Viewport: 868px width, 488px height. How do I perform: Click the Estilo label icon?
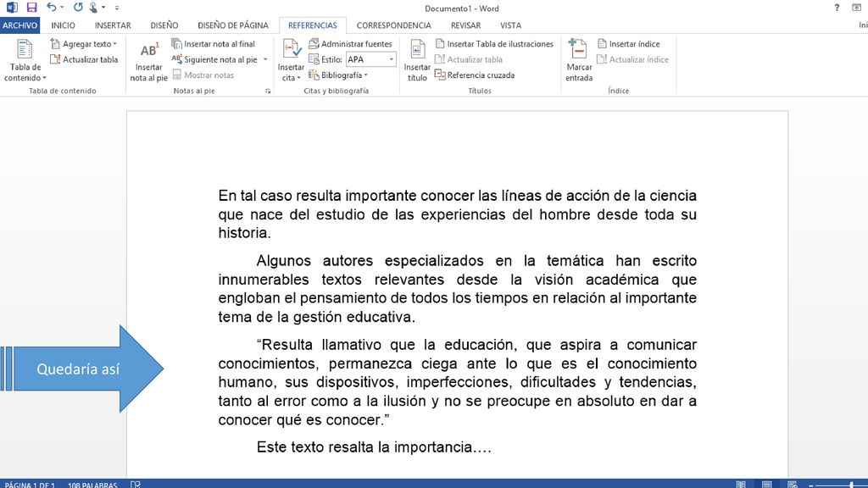(x=314, y=59)
